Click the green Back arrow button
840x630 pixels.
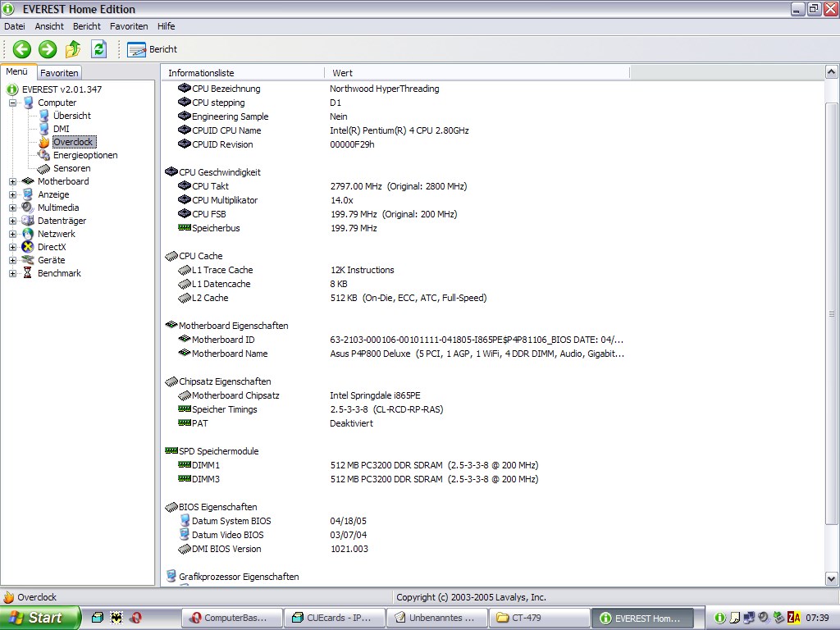point(22,49)
